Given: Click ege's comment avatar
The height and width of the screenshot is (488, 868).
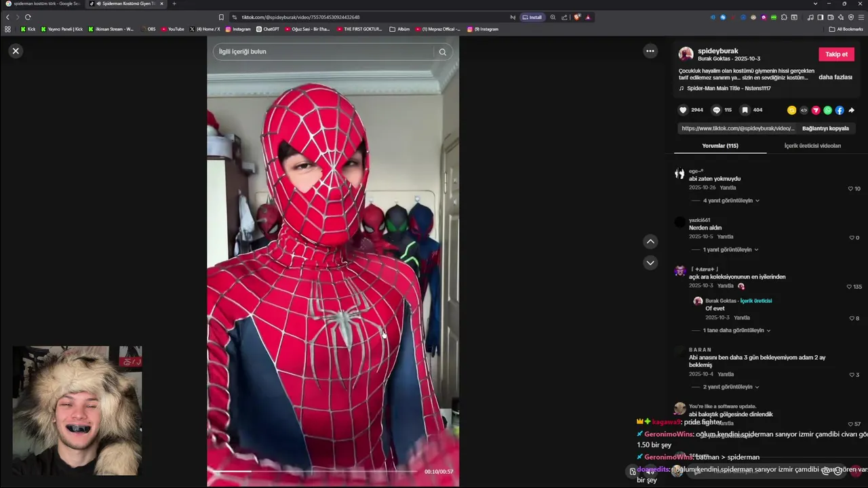Looking at the screenshot, I should tap(679, 174).
